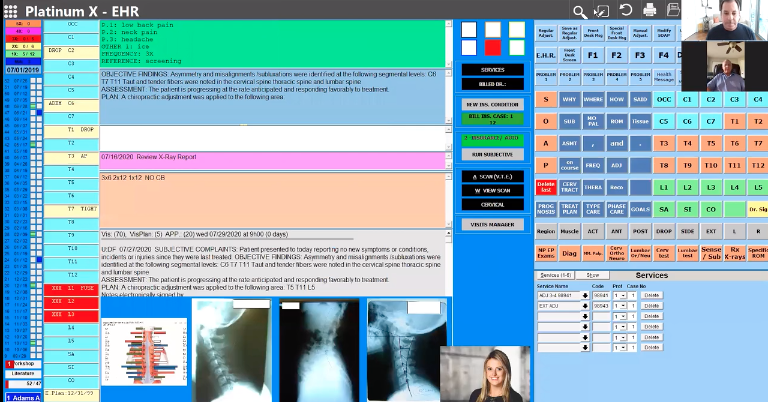Click the VIEW SCAN button
This screenshot has height=402, width=768.
(493, 190)
